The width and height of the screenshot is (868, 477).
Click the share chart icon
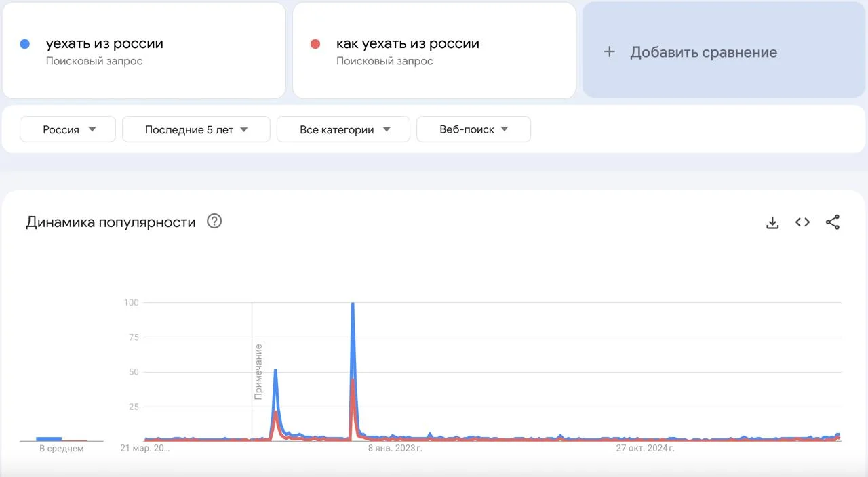coord(833,222)
